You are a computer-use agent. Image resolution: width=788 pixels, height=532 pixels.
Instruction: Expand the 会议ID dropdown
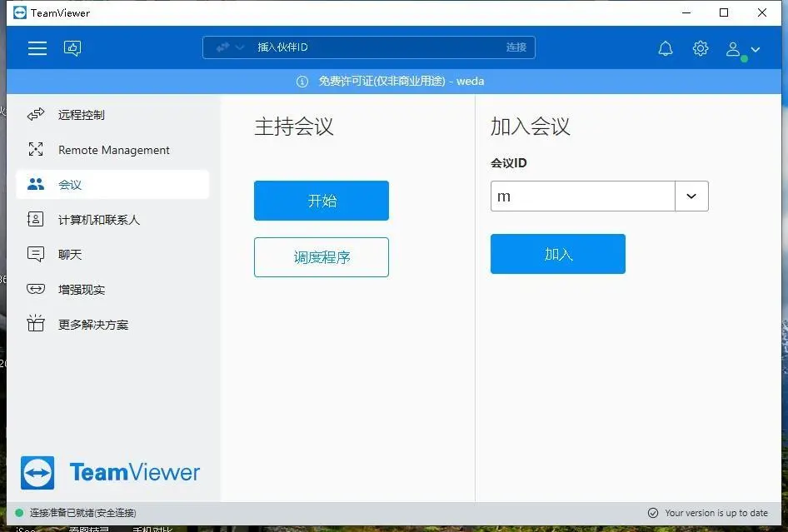pyautogui.click(x=691, y=196)
